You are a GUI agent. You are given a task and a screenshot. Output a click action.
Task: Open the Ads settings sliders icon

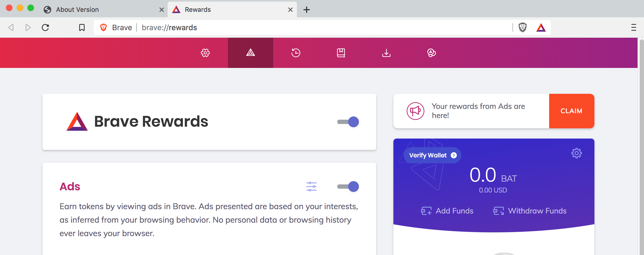[x=311, y=187]
